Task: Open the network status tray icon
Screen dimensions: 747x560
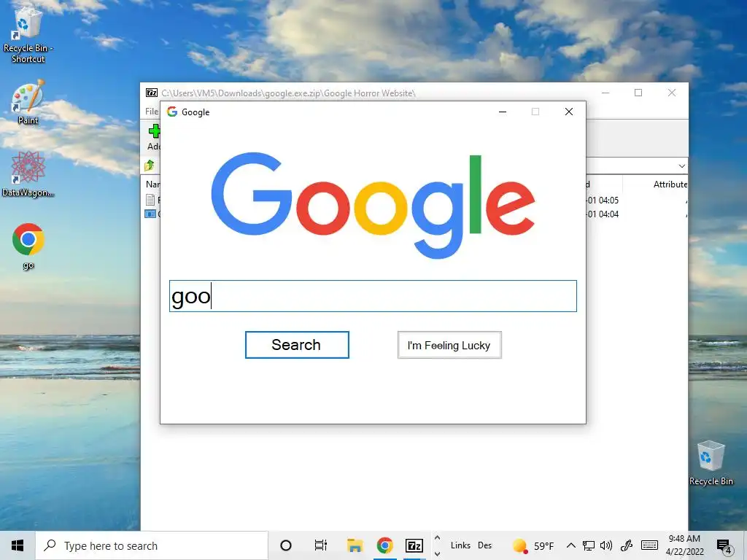Action: [589, 545]
